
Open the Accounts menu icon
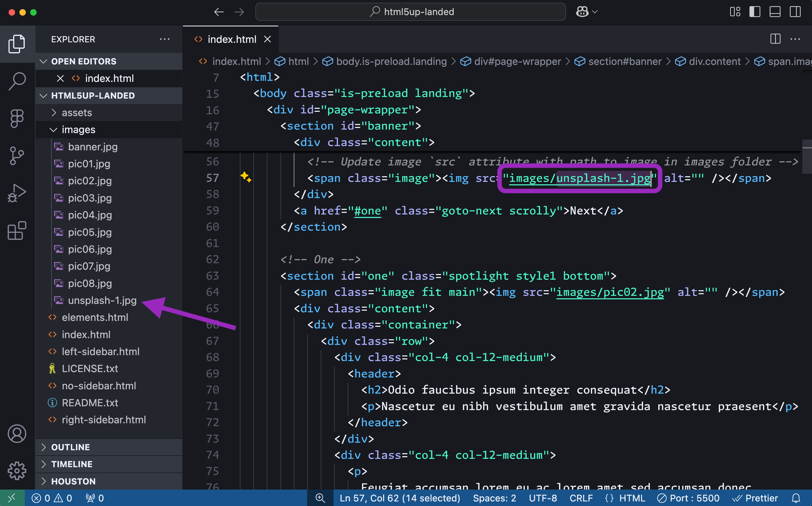(x=17, y=434)
